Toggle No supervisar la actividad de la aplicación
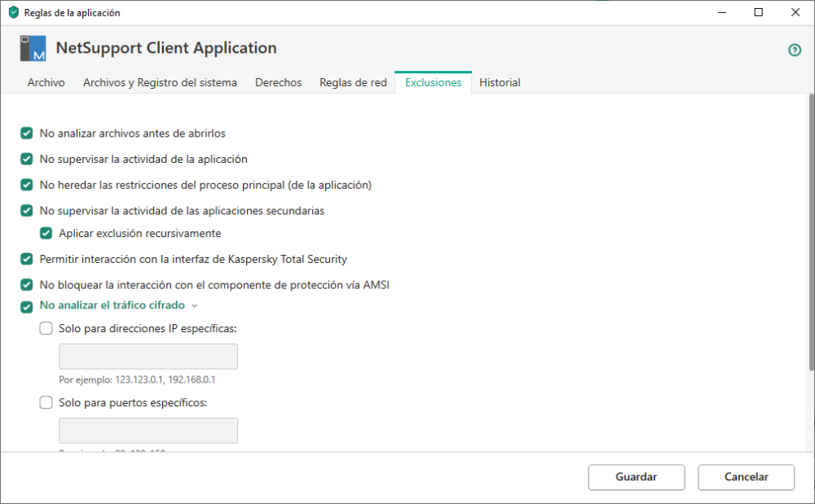The image size is (815, 504). point(27,159)
